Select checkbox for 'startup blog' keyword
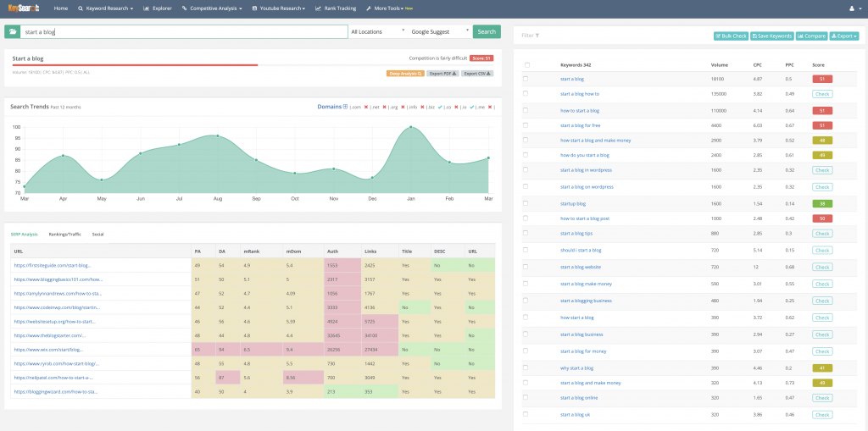Screen dimensions: 868x431 pos(526,203)
